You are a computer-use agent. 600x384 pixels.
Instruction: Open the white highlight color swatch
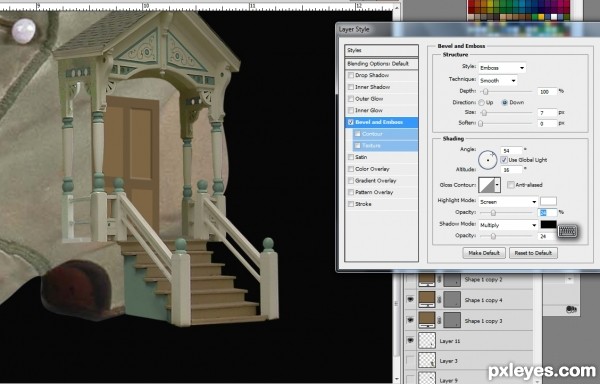coord(548,201)
